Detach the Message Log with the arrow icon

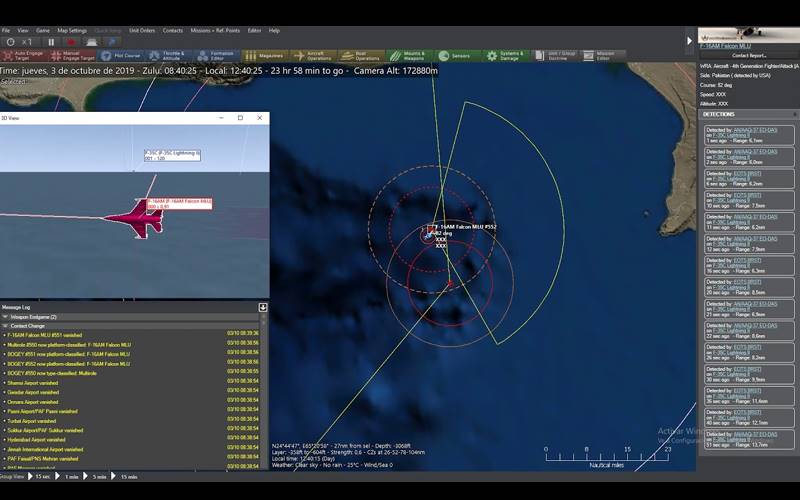263,307
